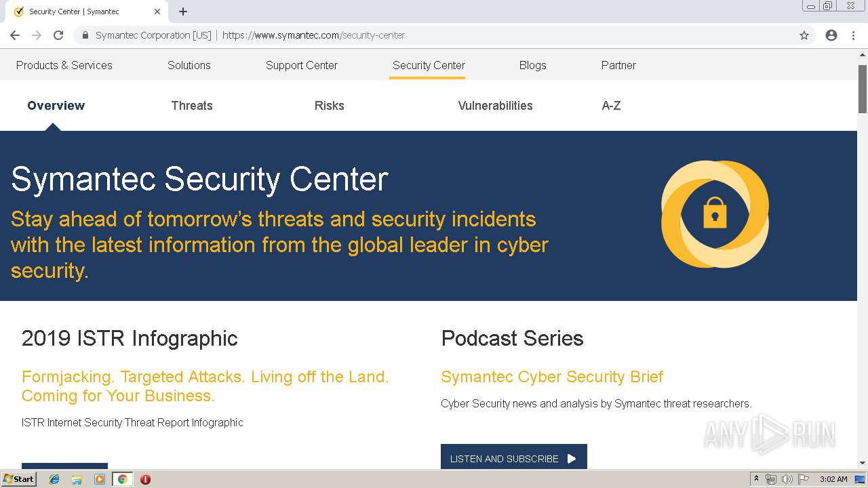Open the Vulnerabilities tab
868x488 pixels.
point(495,106)
